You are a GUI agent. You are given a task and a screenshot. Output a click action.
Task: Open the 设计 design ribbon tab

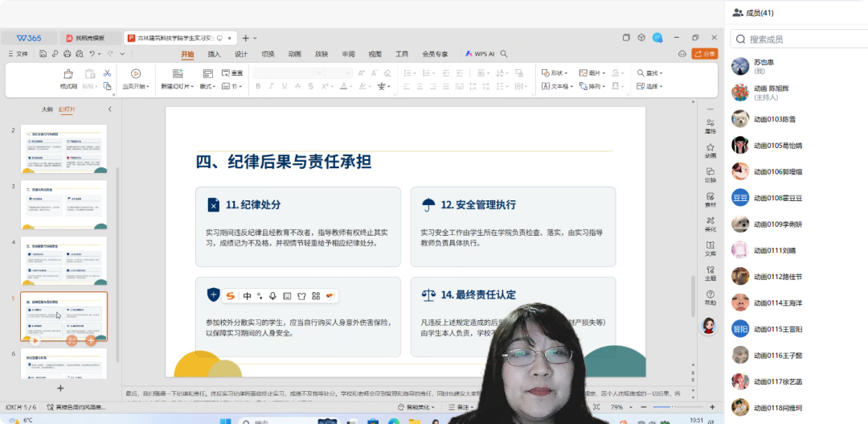(x=241, y=54)
